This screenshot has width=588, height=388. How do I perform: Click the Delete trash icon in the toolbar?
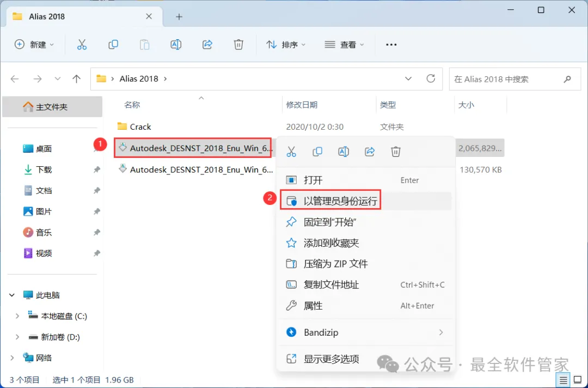[x=238, y=45]
